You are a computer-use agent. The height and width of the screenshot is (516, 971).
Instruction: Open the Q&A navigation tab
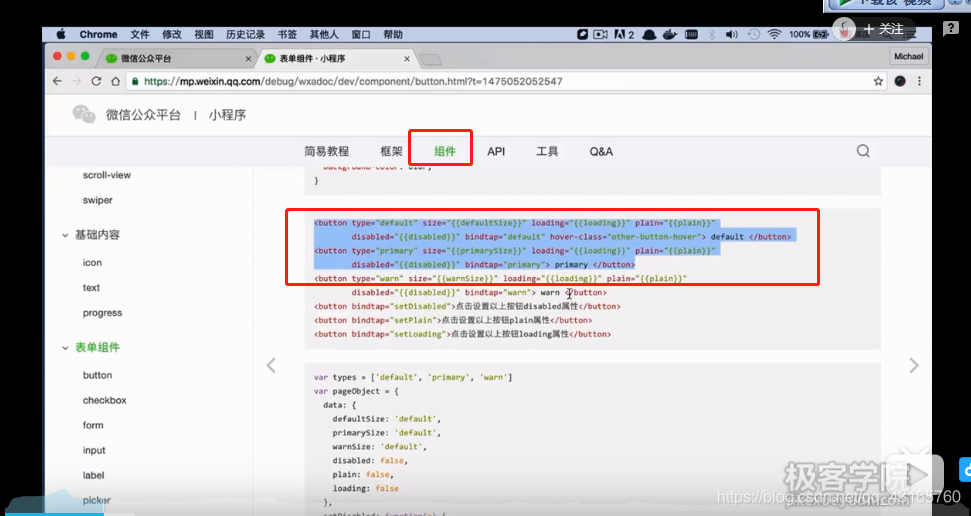601,151
